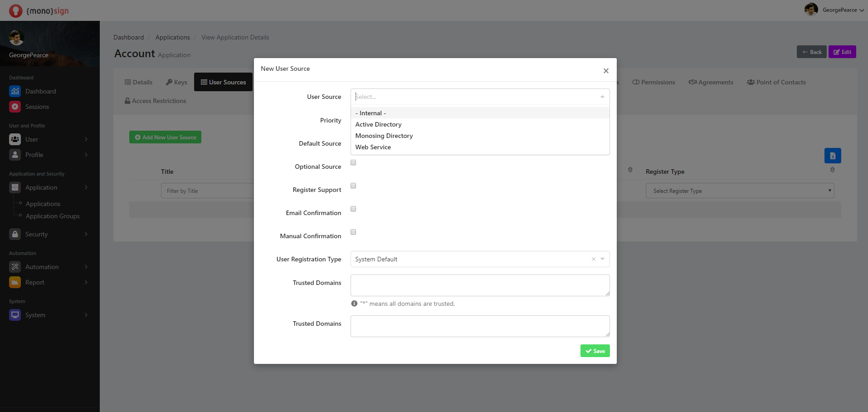Check the Email Confirmation checkbox

click(x=353, y=209)
